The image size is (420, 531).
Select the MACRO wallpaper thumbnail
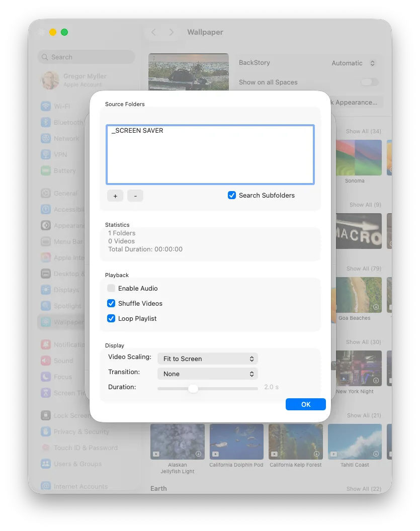click(359, 231)
